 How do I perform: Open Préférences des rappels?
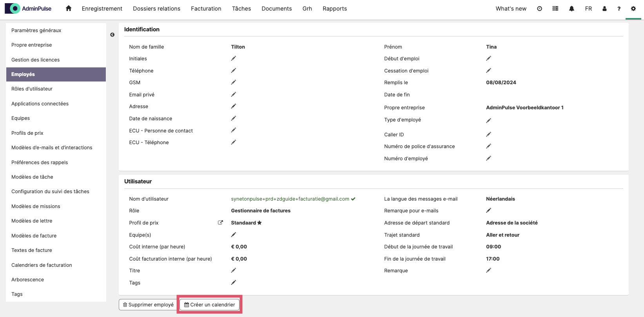(x=56, y=162)
